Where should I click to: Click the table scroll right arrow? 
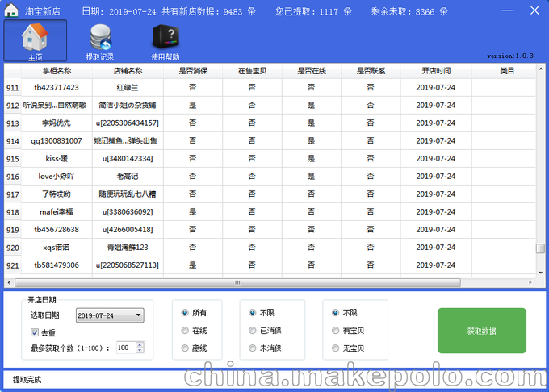(530, 282)
